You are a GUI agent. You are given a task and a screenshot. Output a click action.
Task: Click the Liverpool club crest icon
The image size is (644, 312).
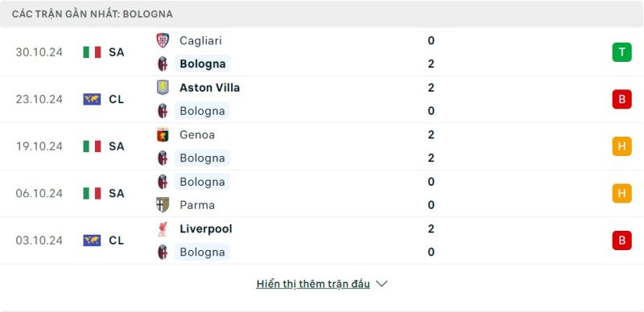(x=163, y=229)
